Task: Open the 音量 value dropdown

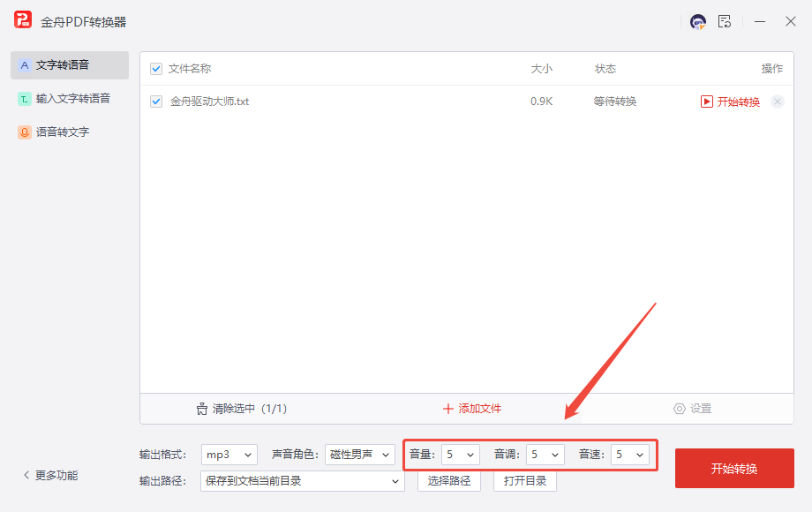Action: 461,455
